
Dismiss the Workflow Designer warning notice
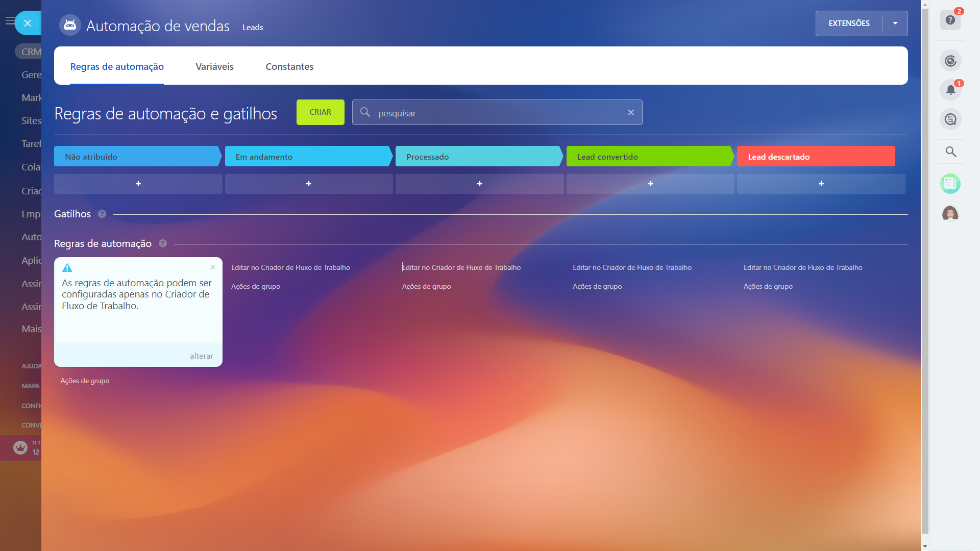(x=213, y=267)
